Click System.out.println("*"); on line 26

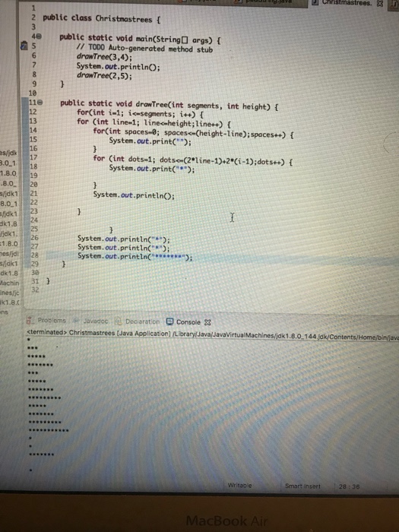[124, 239]
